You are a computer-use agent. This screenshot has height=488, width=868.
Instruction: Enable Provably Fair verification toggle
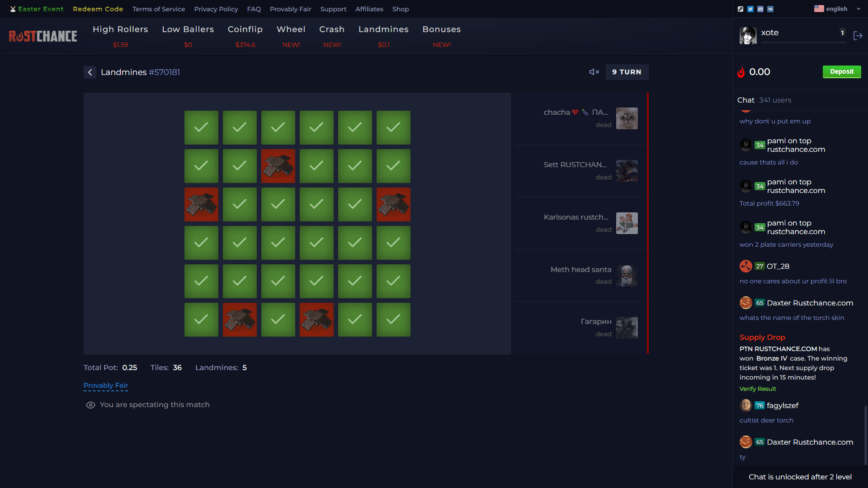(x=105, y=385)
